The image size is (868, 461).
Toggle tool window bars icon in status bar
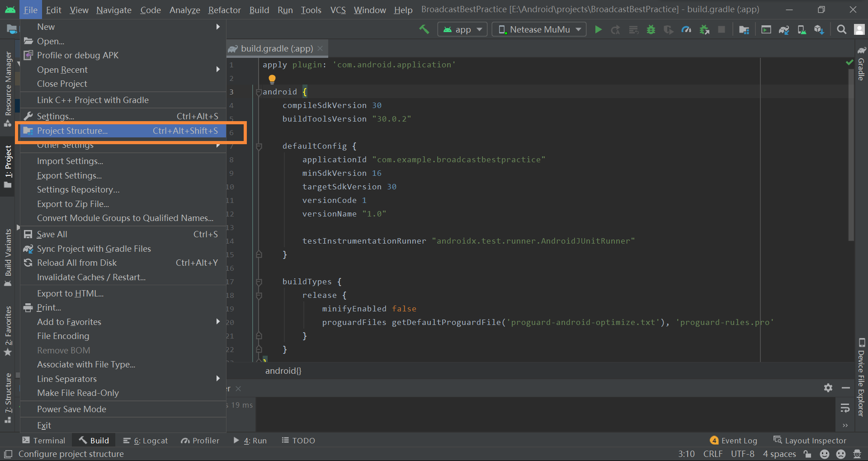(8, 454)
